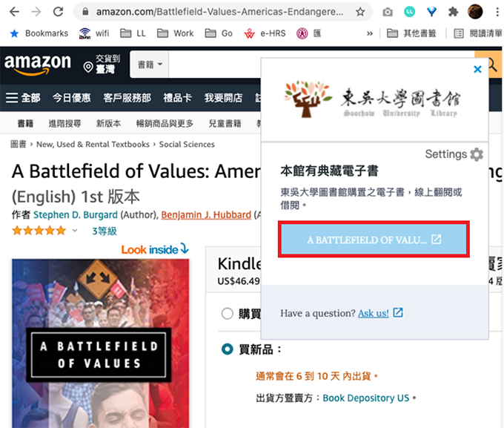Select the 買新品 radio button
This screenshot has width=504, height=428.
click(x=228, y=349)
